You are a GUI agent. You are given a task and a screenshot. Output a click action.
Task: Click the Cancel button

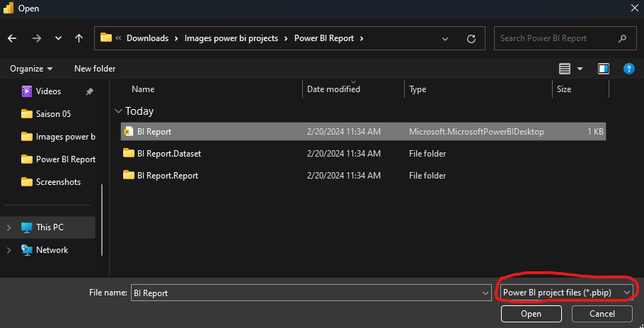point(602,314)
